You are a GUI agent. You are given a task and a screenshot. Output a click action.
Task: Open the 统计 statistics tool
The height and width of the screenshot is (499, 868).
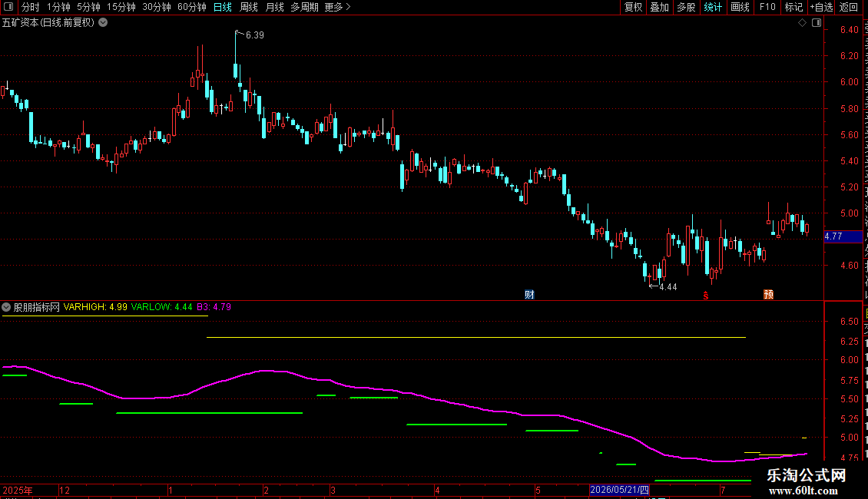[712, 7]
